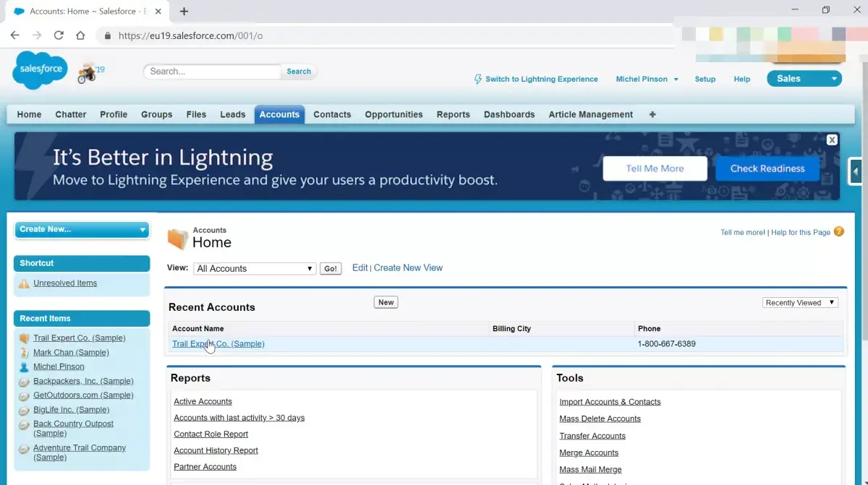Viewport: 868px width, 485px height.
Task: Switch to the Dashboards tab
Action: coord(509,114)
